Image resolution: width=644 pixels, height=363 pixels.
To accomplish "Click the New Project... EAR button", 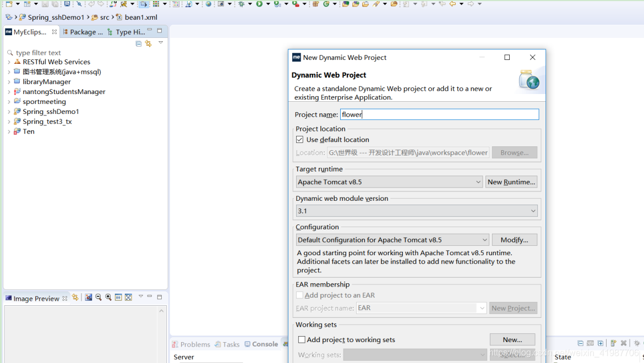I will coord(513,308).
